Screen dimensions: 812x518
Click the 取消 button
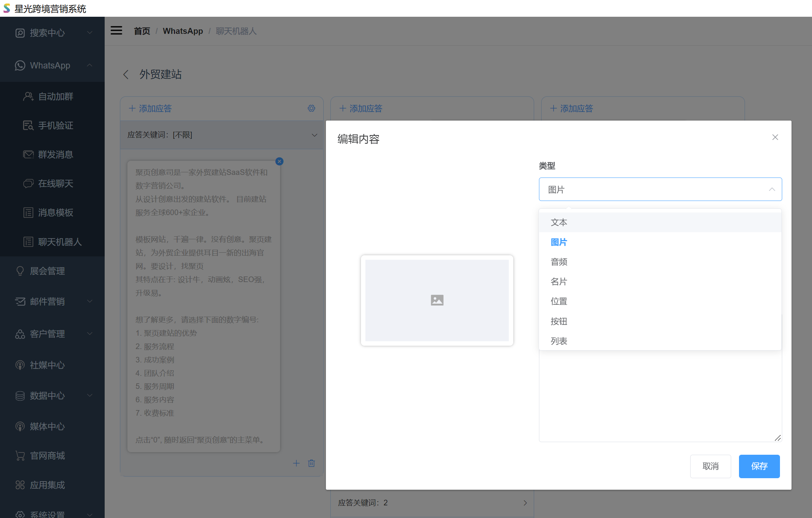coord(710,466)
